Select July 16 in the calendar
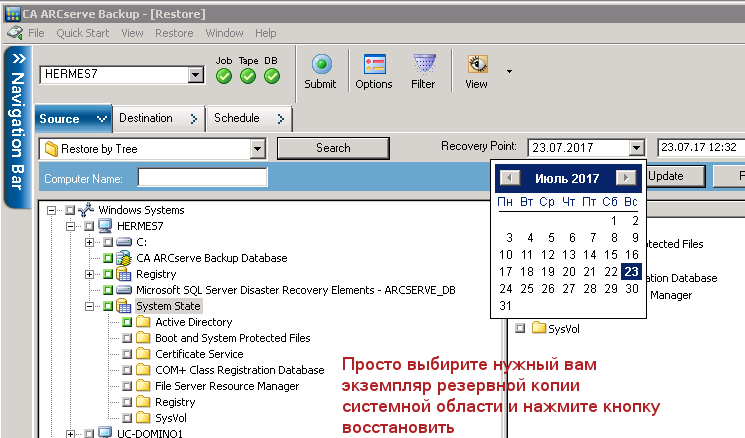The height and width of the screenshot is (438, 745). pos(631,255)
